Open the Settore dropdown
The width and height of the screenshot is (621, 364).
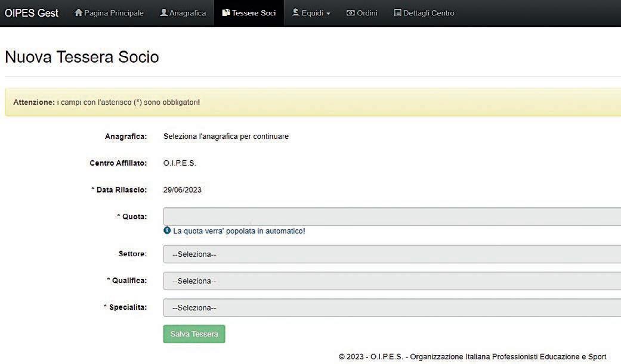click(x=392, y=254)
